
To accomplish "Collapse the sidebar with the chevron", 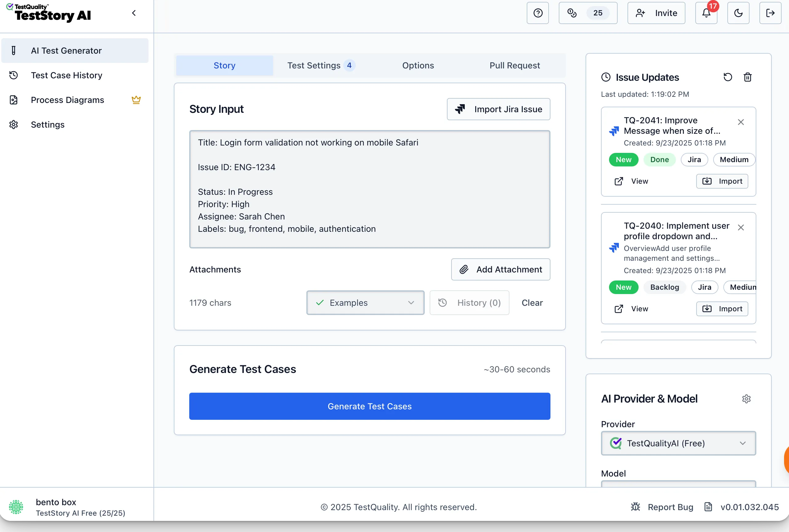I will click(x=134, y=13).
